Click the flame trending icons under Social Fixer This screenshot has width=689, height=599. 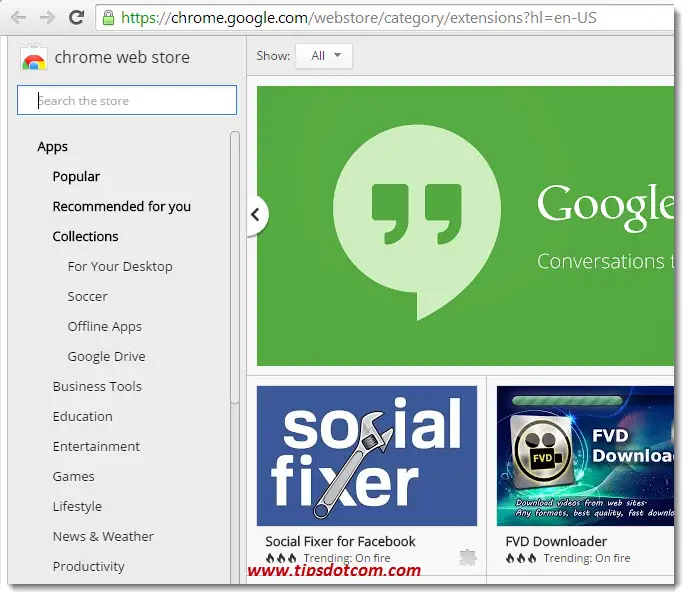coord(281,558)
